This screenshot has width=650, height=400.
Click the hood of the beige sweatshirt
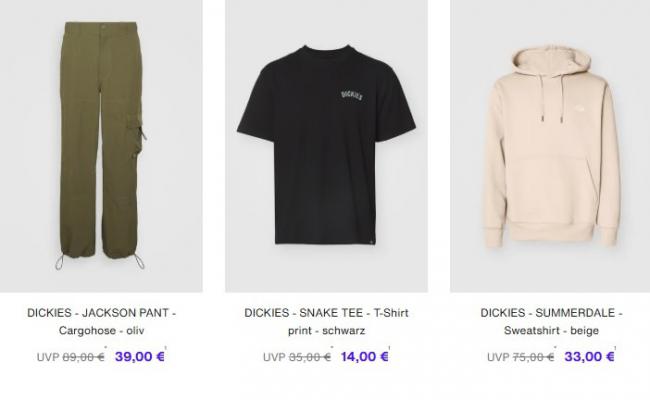550,61
